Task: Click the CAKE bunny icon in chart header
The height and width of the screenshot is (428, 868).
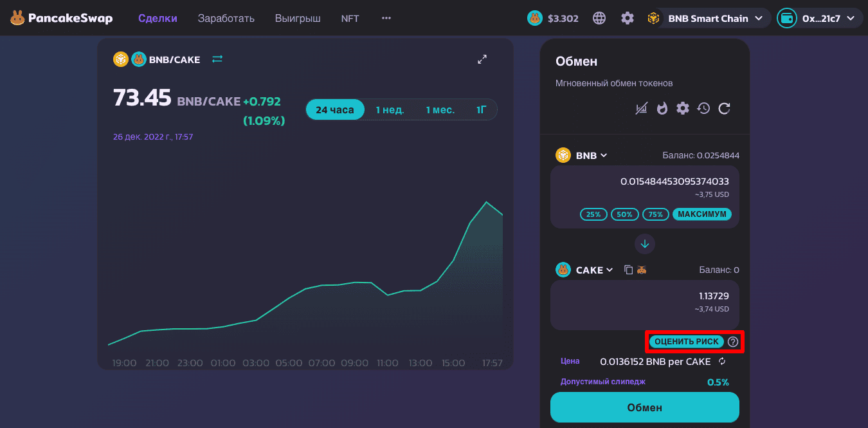Action: tap(139, 59)
